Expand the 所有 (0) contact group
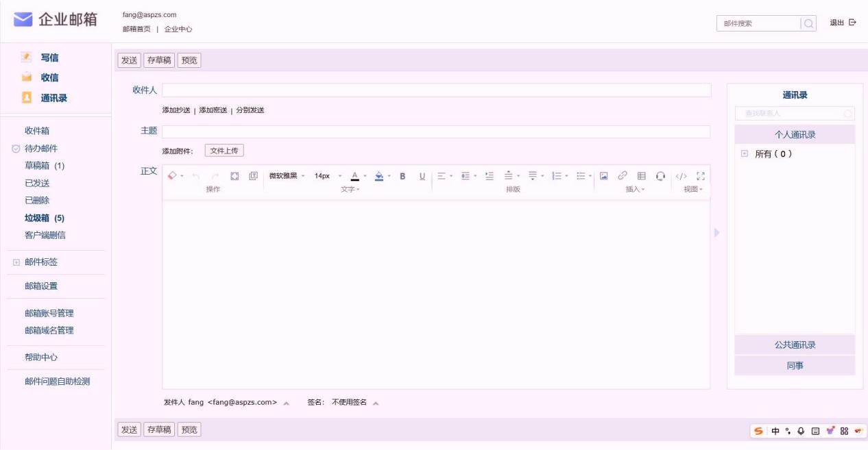 (745, 154)
